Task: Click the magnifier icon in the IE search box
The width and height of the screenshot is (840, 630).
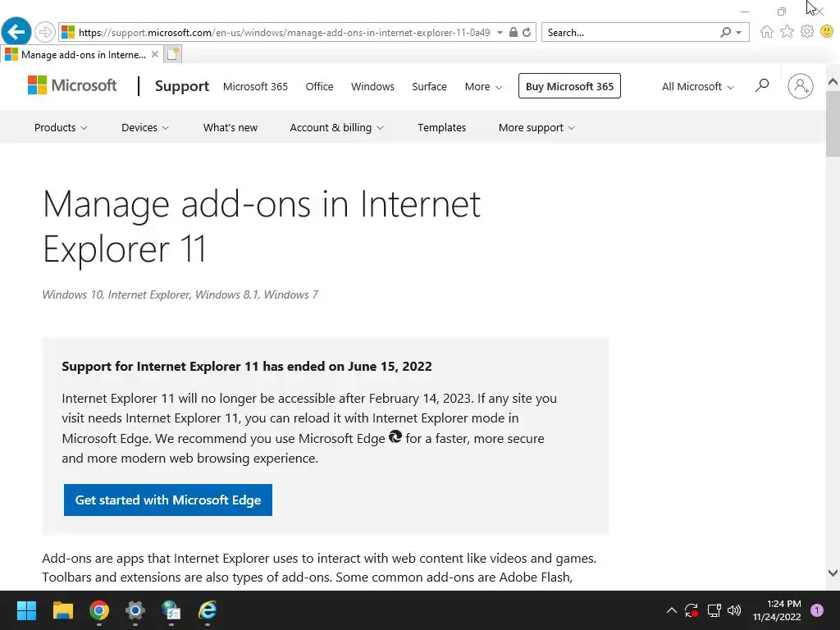Action: click(x=725, y=32)
